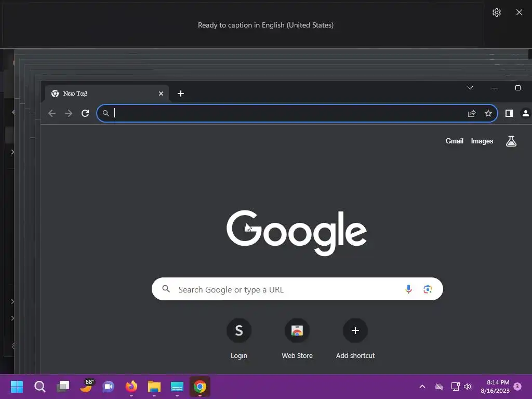Go forward with the forward arrow

click(x=69, y=113)
